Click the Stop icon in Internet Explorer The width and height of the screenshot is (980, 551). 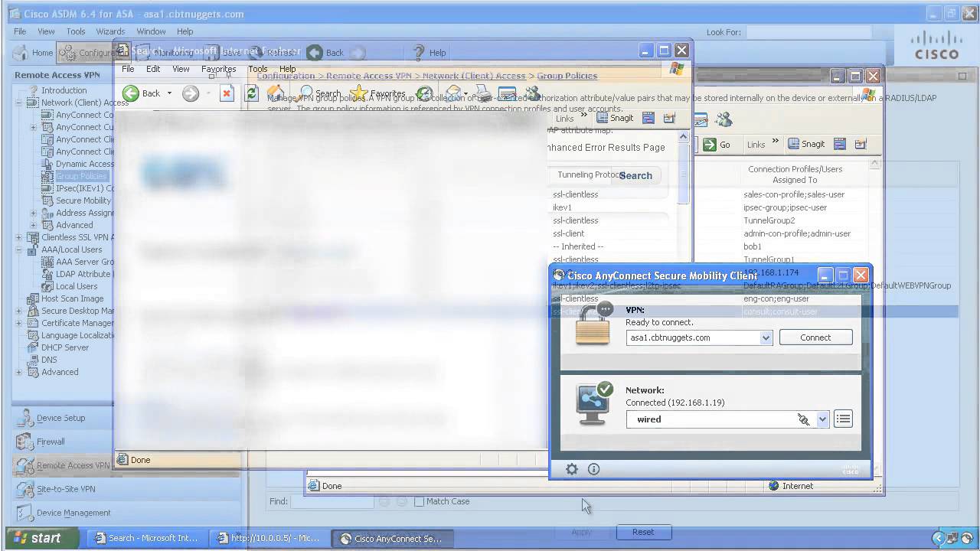pyautogui.click(x=227, y=93)
